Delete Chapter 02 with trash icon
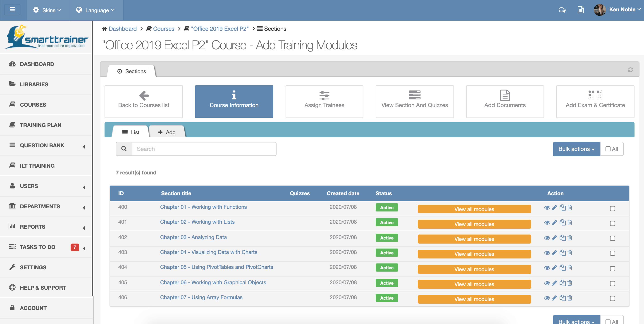This screenshot has width=644, height=324. pyautogui.click(x=570, y=222)
